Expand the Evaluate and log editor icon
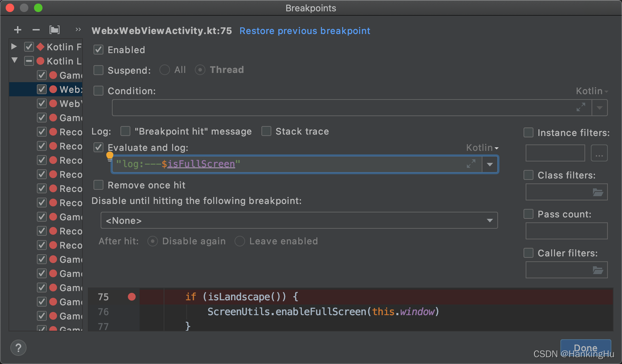Screen dimensions: 622x364 tap(471, 164)
